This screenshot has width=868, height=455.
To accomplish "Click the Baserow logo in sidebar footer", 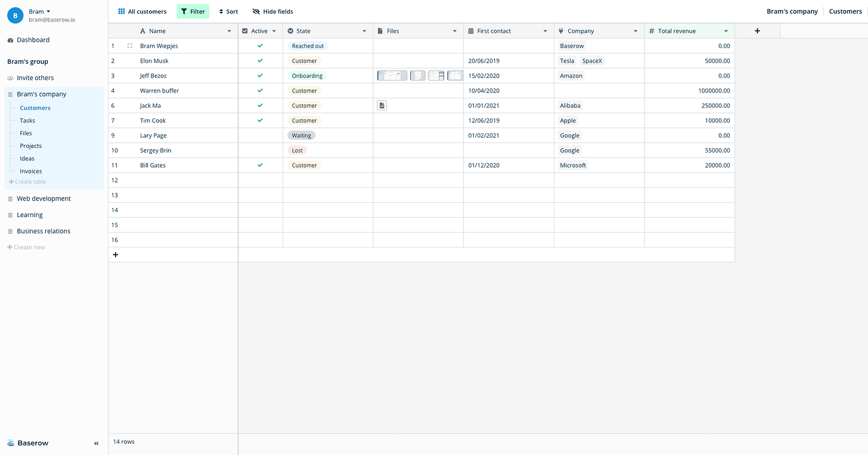I will [x=28, y=443].
